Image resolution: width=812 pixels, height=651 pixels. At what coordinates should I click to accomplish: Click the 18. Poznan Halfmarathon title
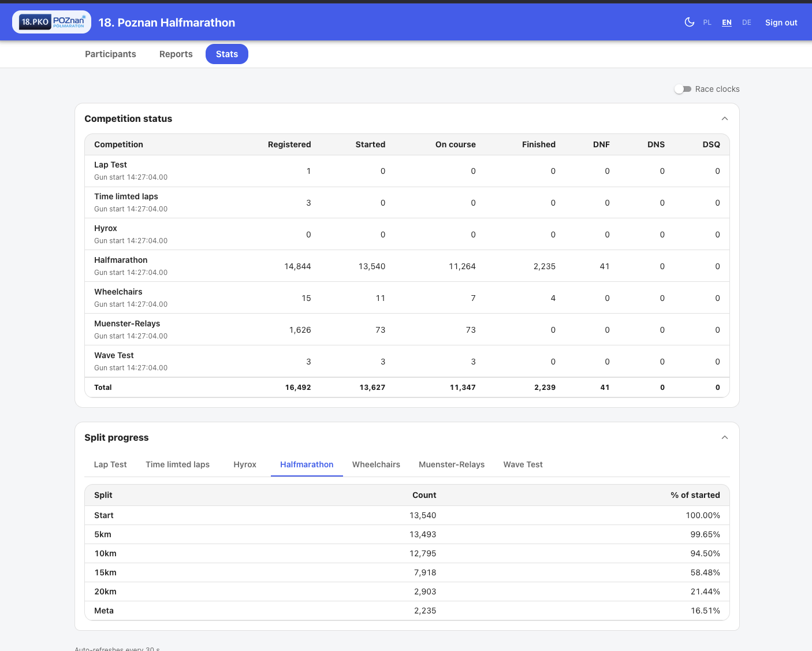point(167,23)
